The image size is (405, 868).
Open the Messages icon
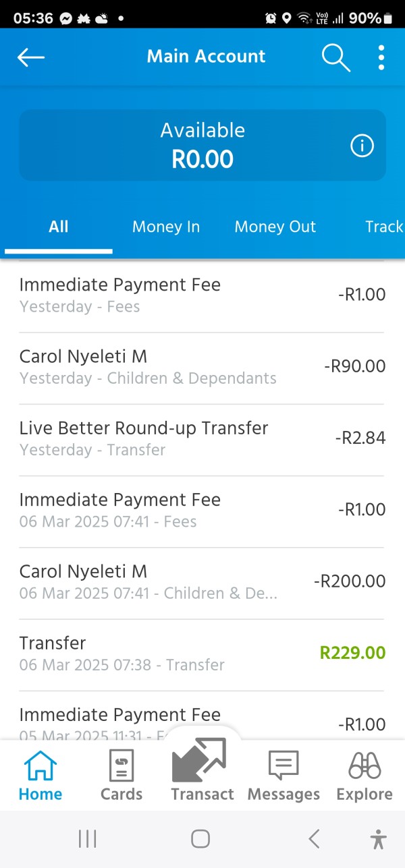tap(283, 776)
